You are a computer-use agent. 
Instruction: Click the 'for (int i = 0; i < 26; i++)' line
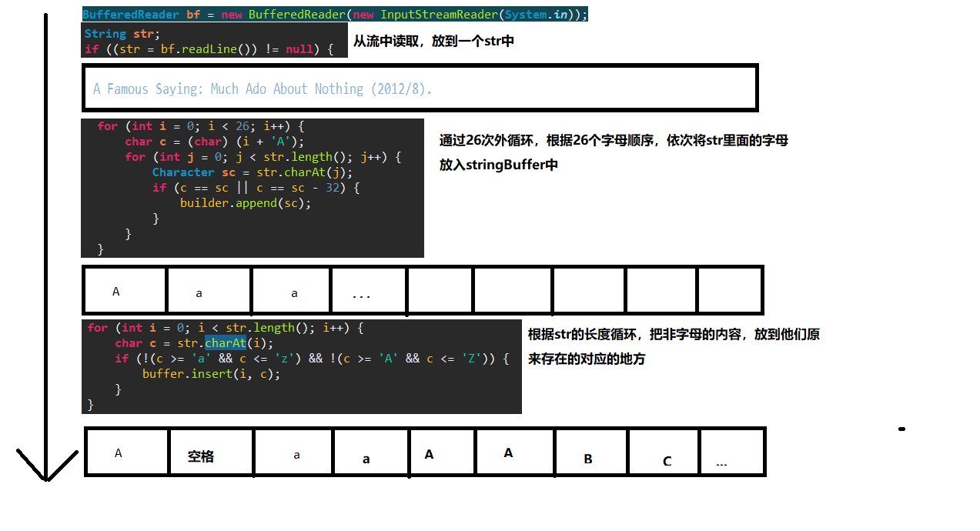click(202, 126)
